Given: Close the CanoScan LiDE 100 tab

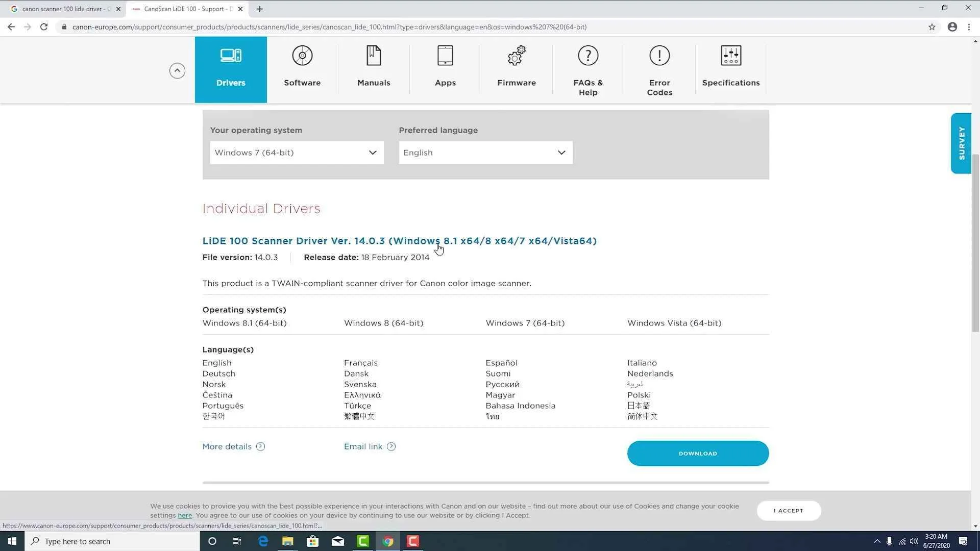Looking at the screenshot, I should (240, 9).
